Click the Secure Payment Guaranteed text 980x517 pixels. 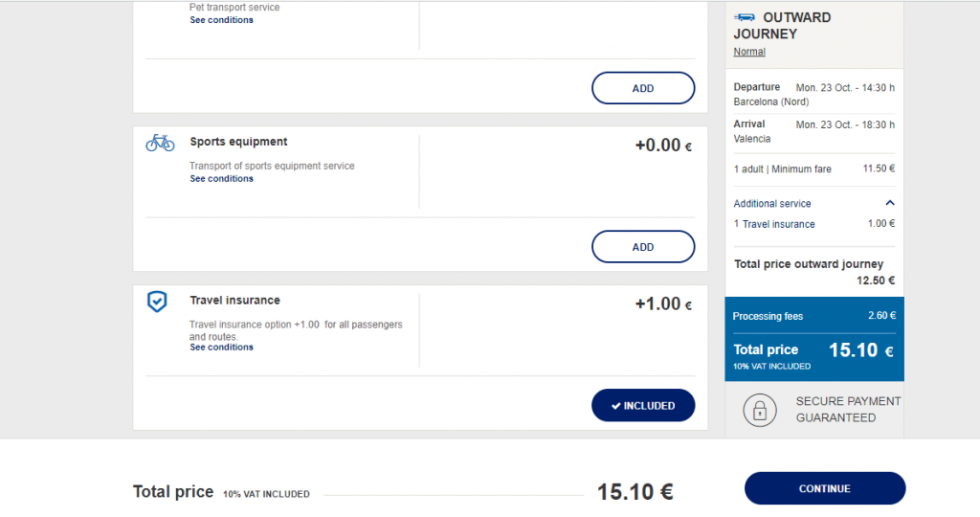coord(848,410)
